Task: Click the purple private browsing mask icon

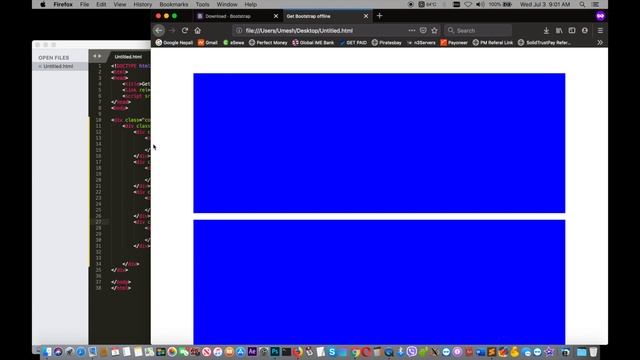Action: pyautogui.click(x=600, y=16)
